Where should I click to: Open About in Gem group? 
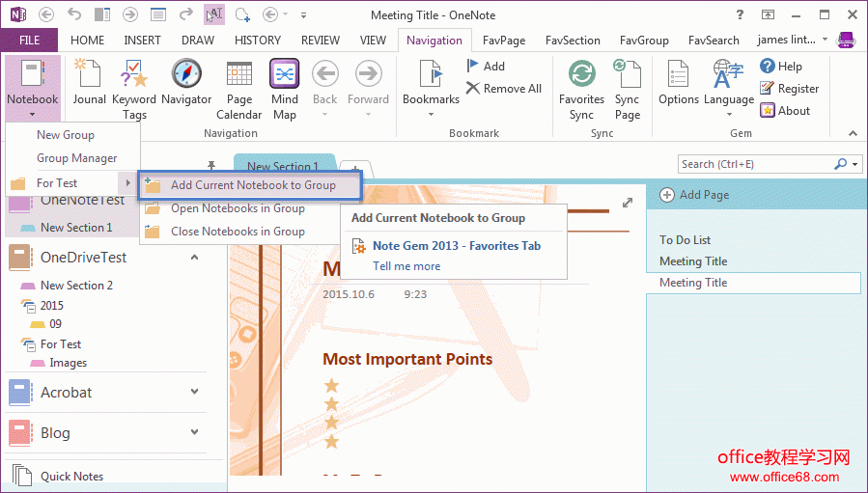coord(785,111)
